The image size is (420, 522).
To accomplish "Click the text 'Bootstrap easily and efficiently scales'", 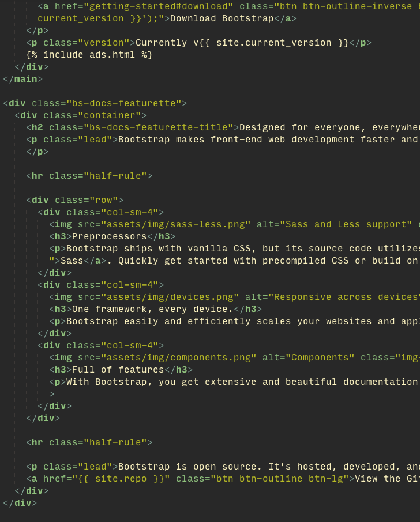I will point(182,321).
